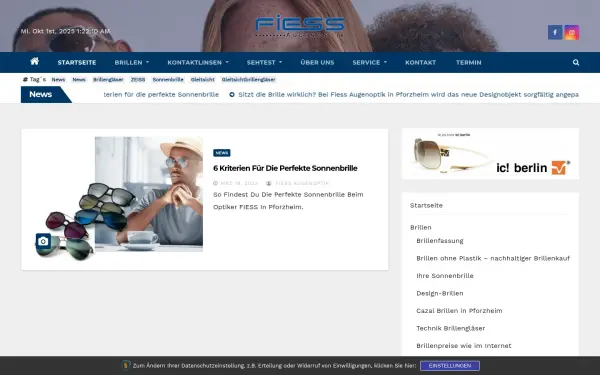This screenshot has height=375, width=600.
Task: Click the sunglasses article thumbnail image
Action: pos(119,199)
